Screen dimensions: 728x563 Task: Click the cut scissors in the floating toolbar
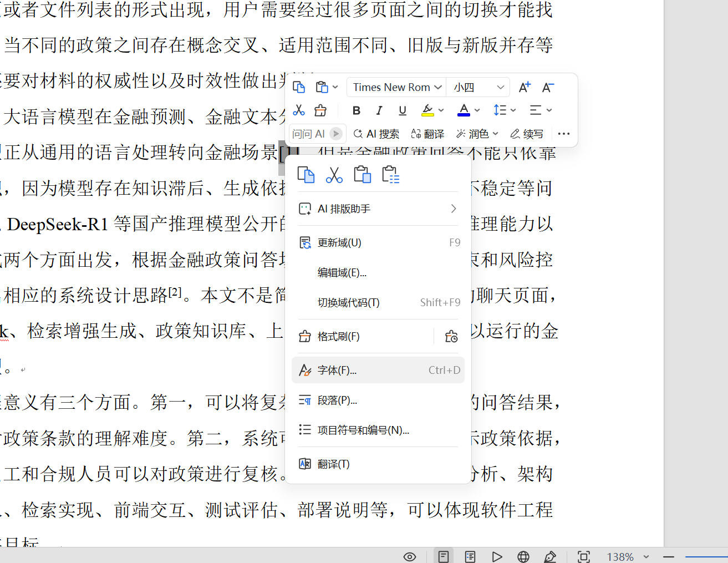point(299,110)
